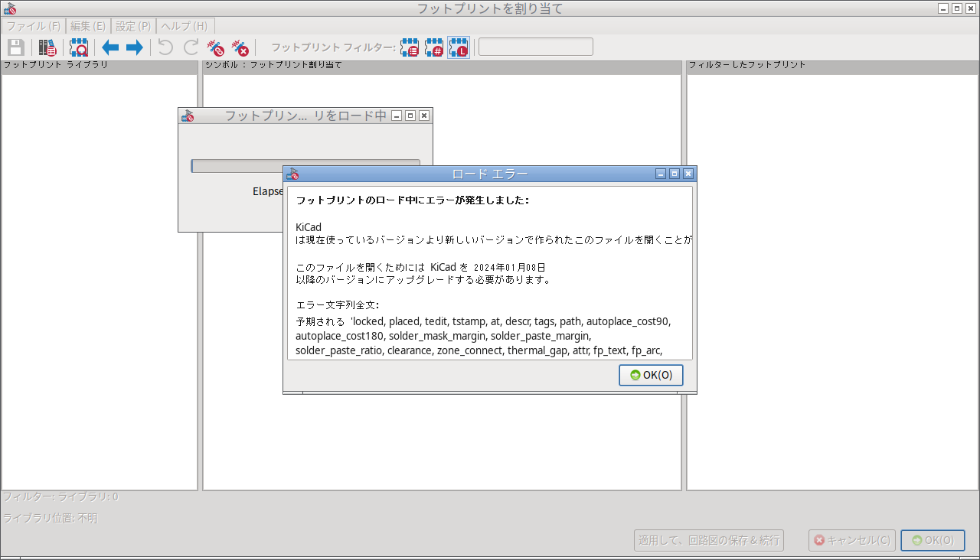Toggle filter by symbol footprint filters
Screen dimensions: 980x560
410,47
